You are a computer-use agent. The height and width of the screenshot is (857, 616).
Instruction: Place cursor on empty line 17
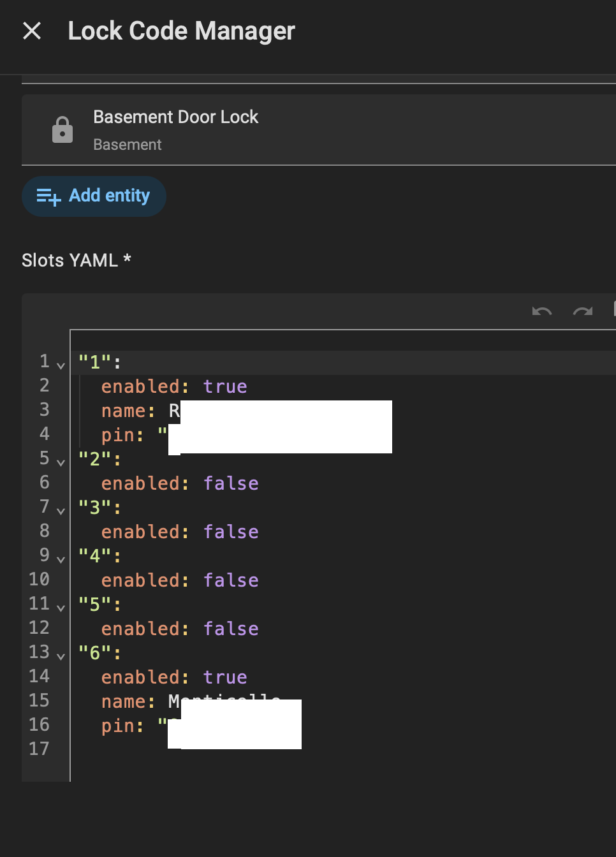(255, 749)
